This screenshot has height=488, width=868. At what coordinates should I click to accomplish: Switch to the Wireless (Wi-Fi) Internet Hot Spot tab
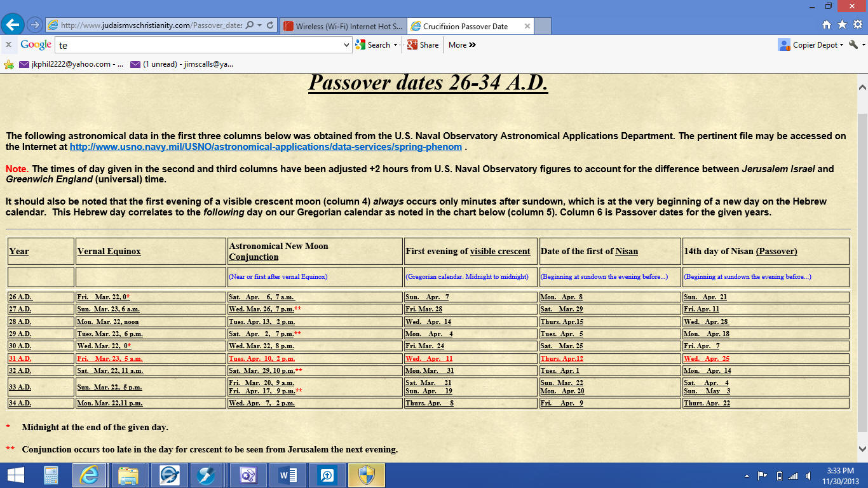tap(342, 27)
